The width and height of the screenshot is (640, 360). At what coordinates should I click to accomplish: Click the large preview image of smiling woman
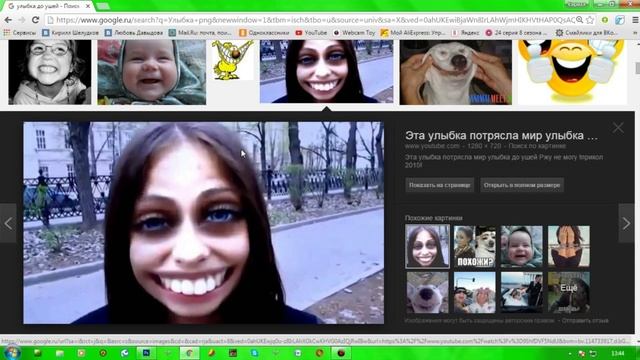click(203, 223)
